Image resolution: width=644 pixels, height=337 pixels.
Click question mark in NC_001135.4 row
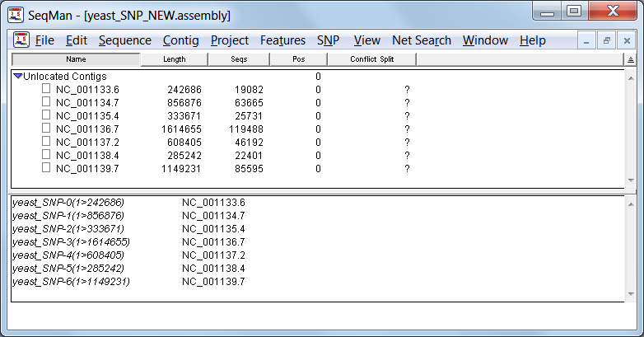coord(407,116)
